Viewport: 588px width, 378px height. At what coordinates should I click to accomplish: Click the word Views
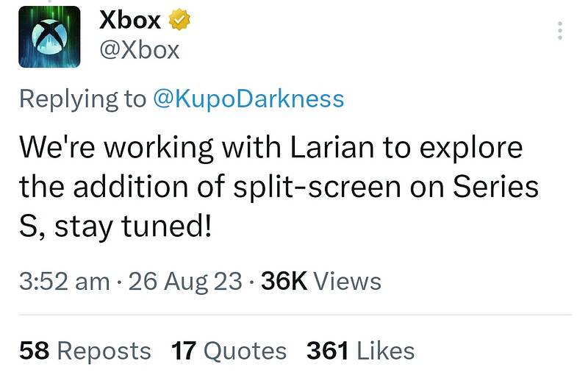[348, 281]
